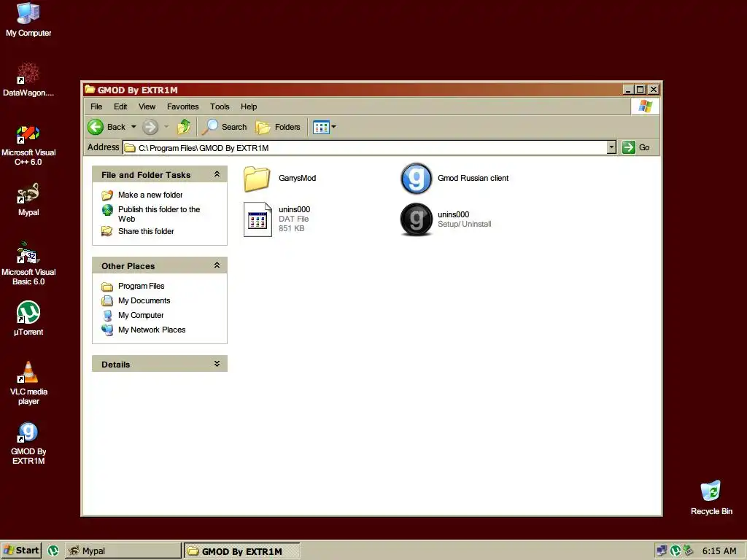Expand the Details panel
Image resolution: width=747 pixels, height=560 pixels.
(217, 364)
